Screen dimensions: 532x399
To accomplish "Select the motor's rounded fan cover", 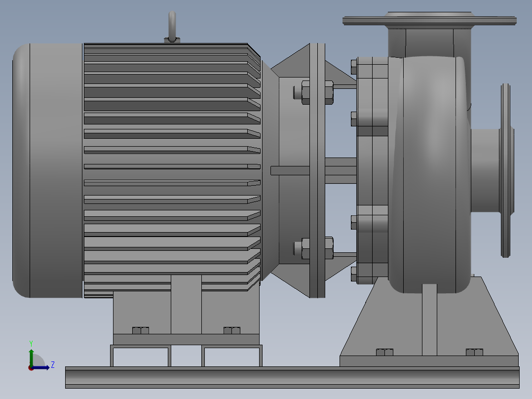I will [47, 170].
